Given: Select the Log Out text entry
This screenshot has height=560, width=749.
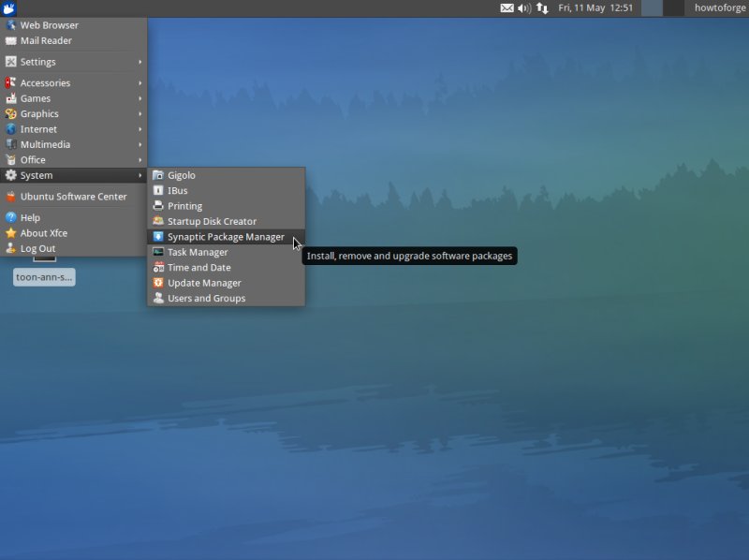Looking at the screenshot, I should [x=37, y=248].
